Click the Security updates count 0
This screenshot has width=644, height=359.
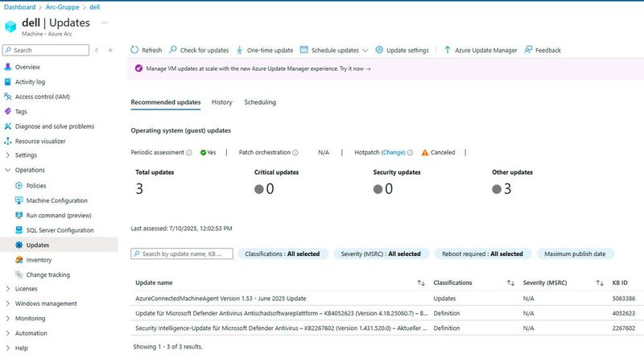coord(389,189)
